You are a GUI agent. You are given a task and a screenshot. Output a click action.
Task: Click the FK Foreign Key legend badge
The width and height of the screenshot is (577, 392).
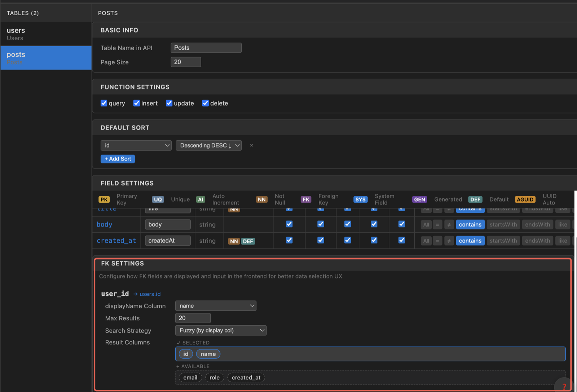pyautogui.click(x=306, y=199)
